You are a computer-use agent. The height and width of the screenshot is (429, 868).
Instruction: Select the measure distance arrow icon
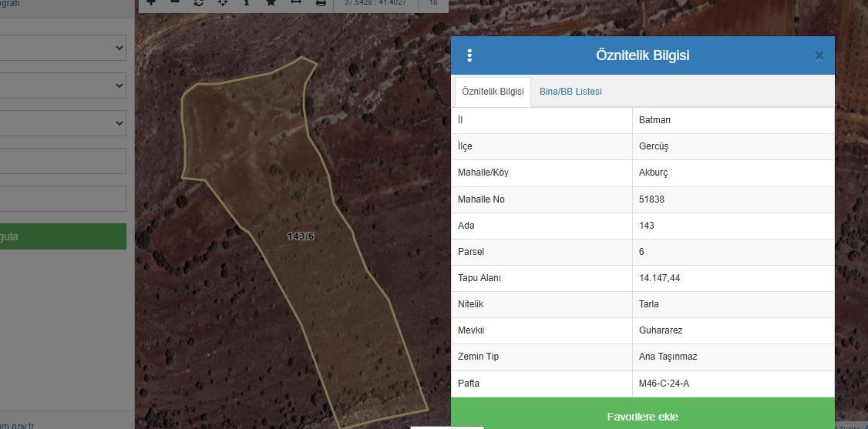[295, 2]
